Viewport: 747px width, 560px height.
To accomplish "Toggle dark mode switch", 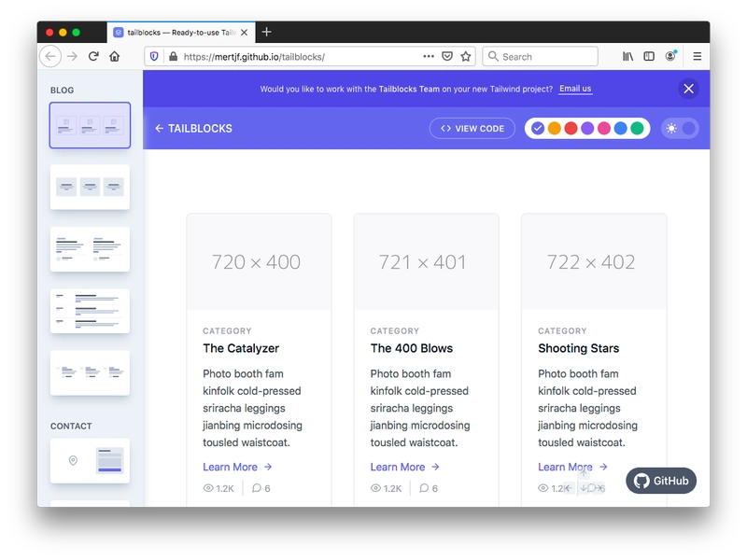I will (680, 129).
